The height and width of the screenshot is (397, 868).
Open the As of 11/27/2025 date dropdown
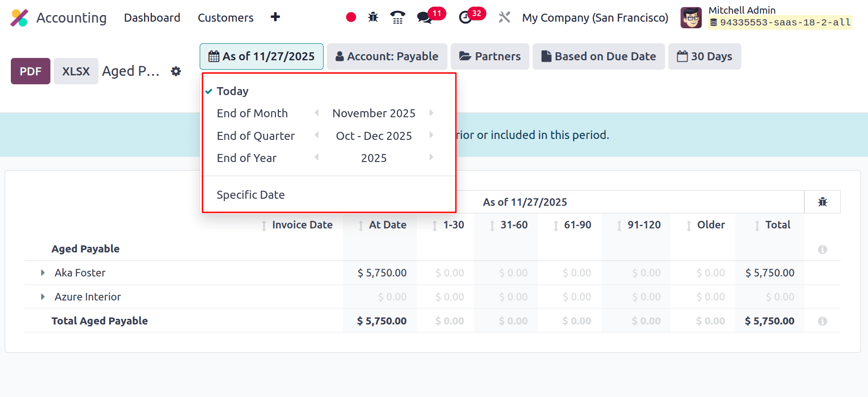261,57
